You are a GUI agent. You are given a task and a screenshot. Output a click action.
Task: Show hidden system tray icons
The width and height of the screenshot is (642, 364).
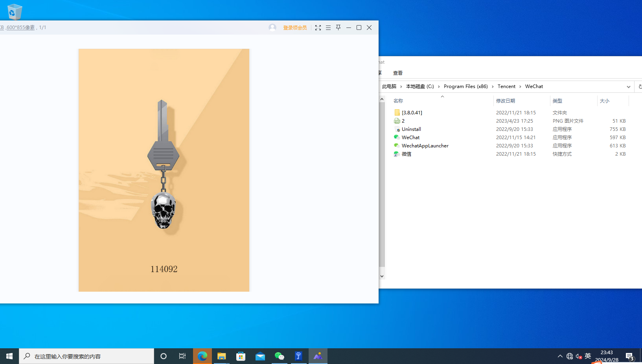click(560, 356)
